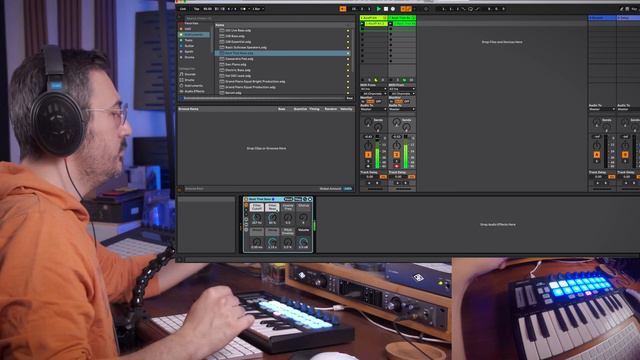The width and height of the screenshot is (640, 360).
Task: Click the Rand button on the rack
Action: 289,199
